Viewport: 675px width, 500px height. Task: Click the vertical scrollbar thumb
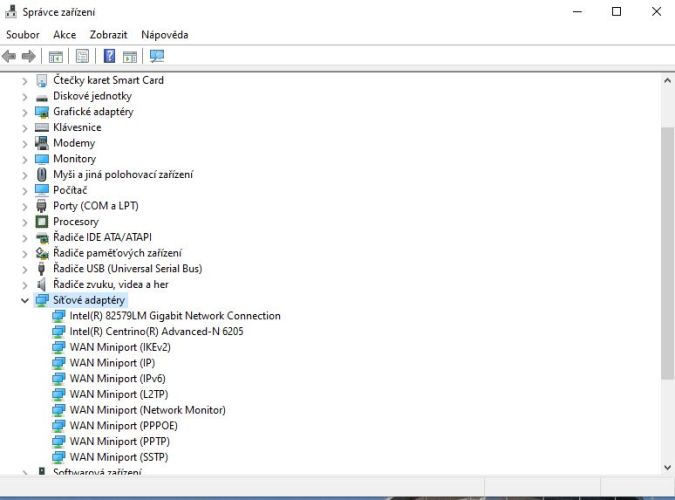coord(667,253)
